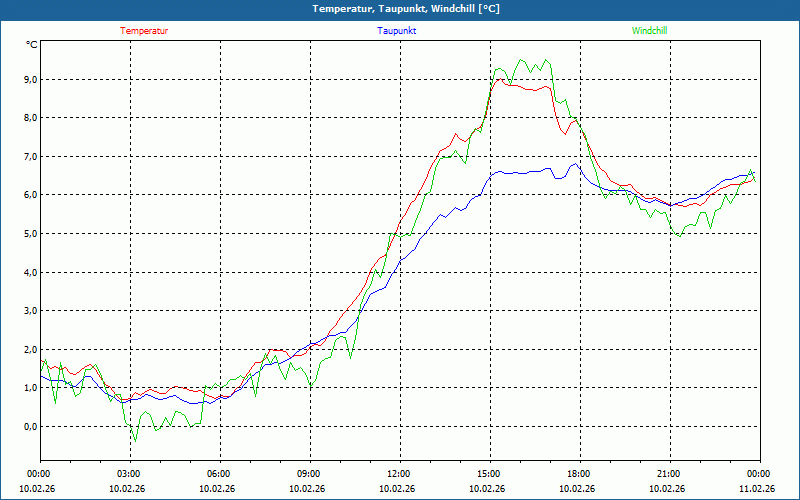Click the 0,0 y-axis value label
Screen dimensions: 800x500
point(30,427)
